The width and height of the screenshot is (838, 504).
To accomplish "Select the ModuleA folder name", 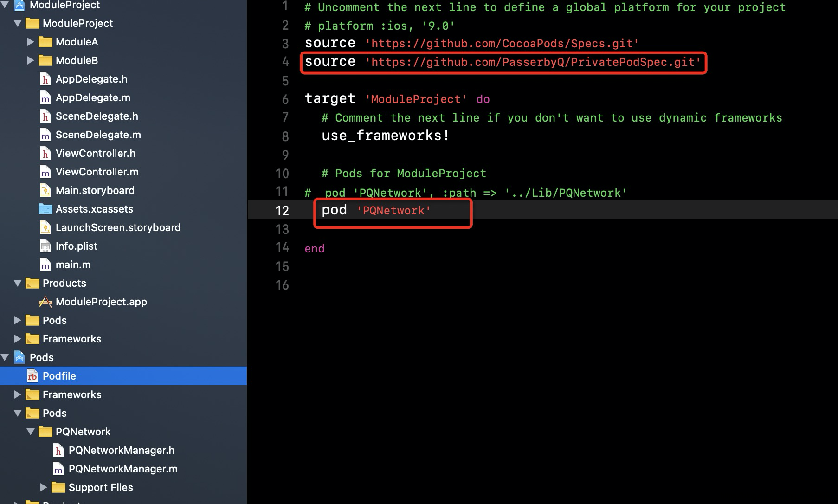I will 77,42.
